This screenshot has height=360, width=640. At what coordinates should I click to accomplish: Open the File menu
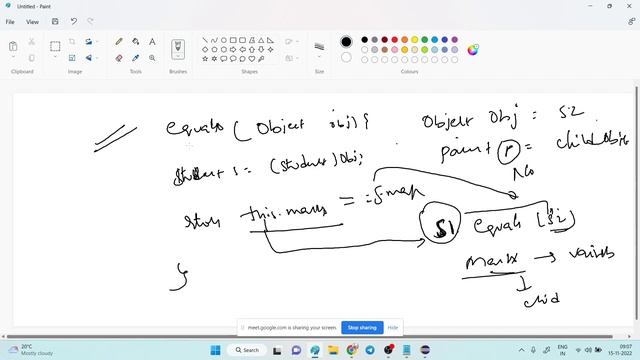pyautogui.click(x=10, y=22)
